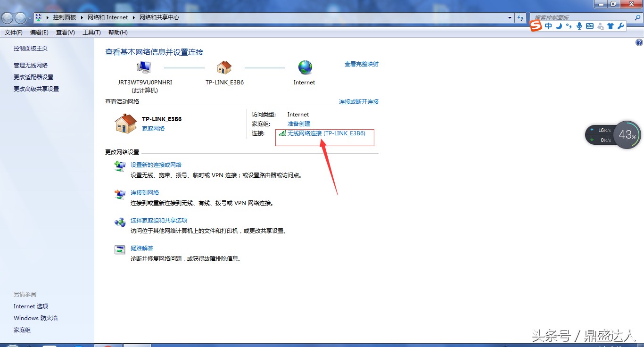Click the TP-LINK_E3B6 house icon in network map
The image size is (644, 347).
(224, 67)
